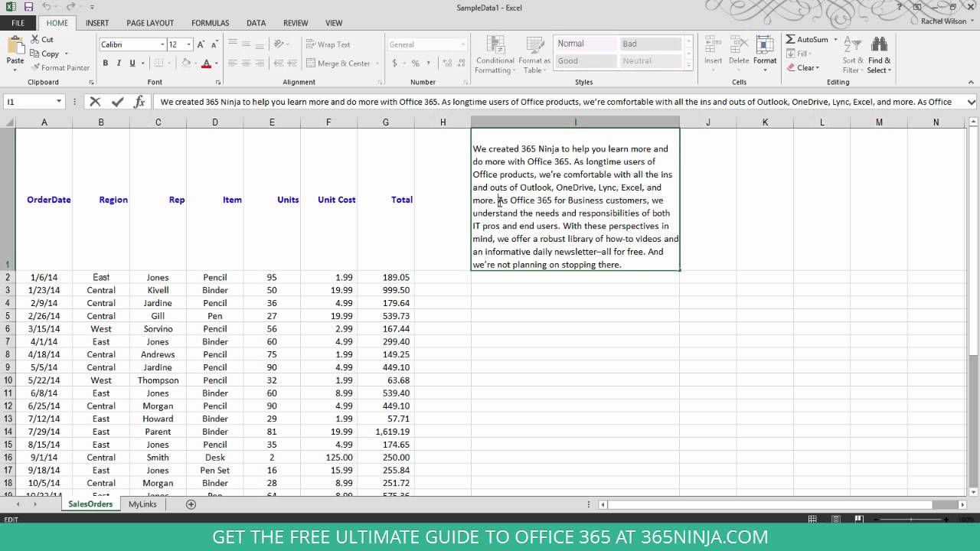Toggle Bold formatting
This screenshot has width=980, height=551.
pyautogui.click(x=105, y=64)
